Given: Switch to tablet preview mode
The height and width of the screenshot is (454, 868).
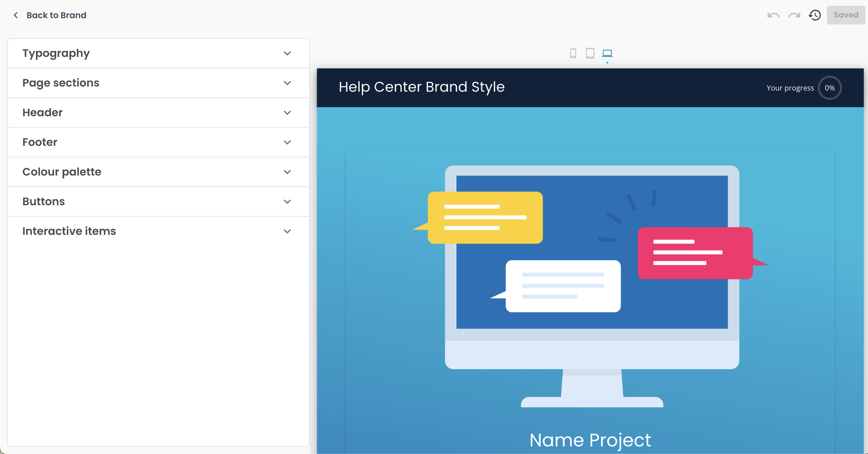Looking at the screenshot, I should pyautogui.click(x=590, y=53).
